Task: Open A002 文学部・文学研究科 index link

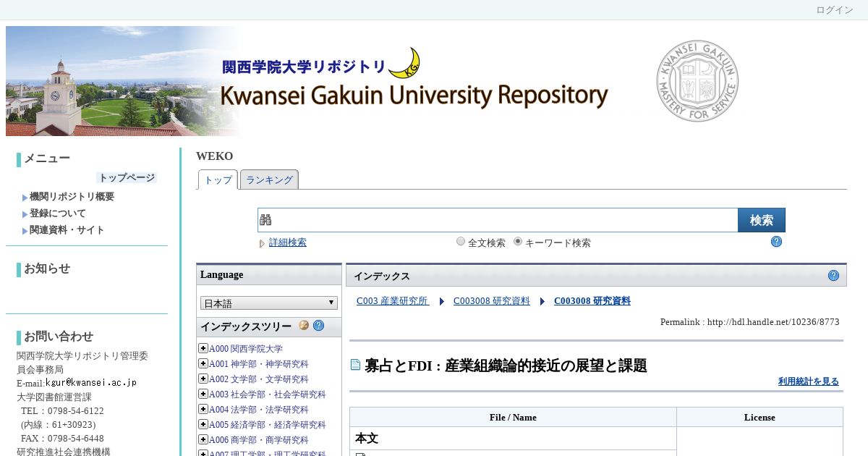Action: pos(259,379)
